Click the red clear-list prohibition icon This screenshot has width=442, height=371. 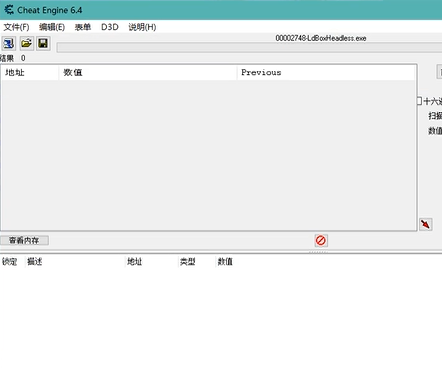pyautogui.click(x=321, y=240)
